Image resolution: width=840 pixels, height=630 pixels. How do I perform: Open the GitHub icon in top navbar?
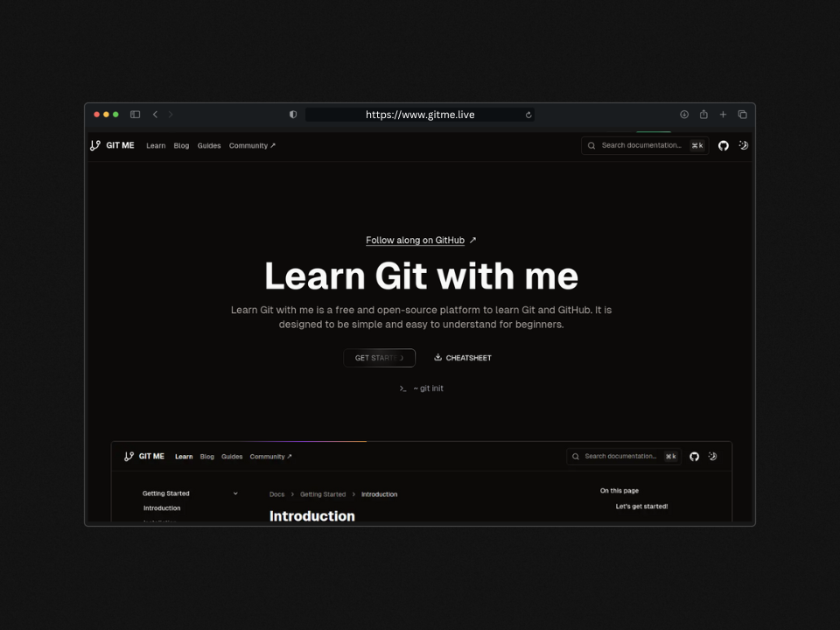tap(724, 146)
